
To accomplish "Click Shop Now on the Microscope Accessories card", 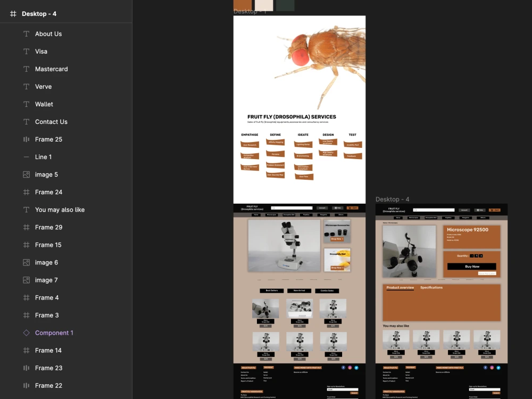I will pyautogui.click(x=337, y=239).
